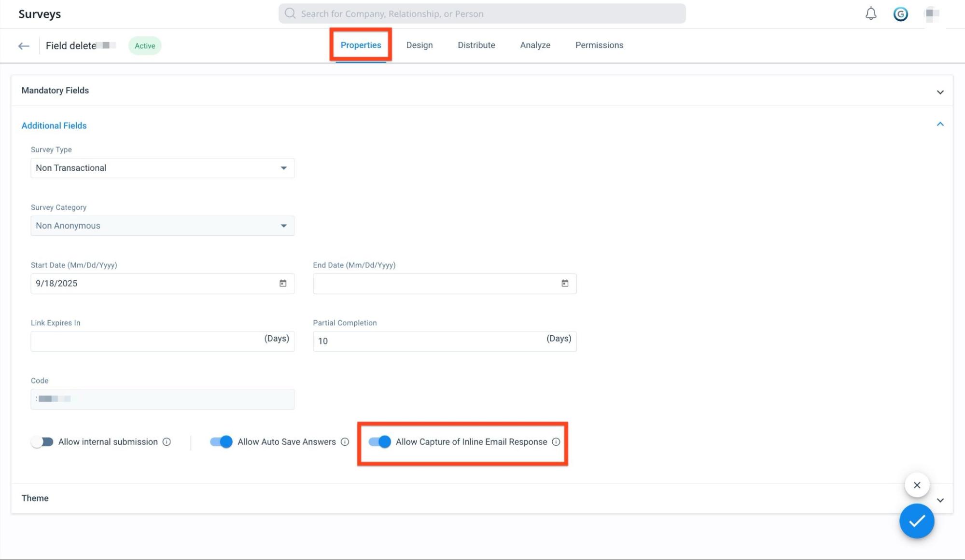Open the Analyze tab
The width and height of the screenshot is (965, 560).
(535, 45)
